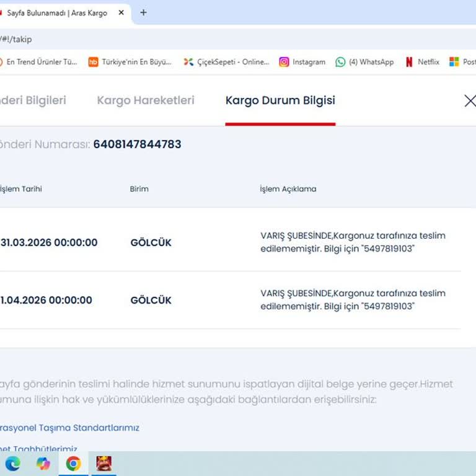Click the address bar showing /#!/takip
Viewport: 476px width, 476px height.
[x=238, y=39]
